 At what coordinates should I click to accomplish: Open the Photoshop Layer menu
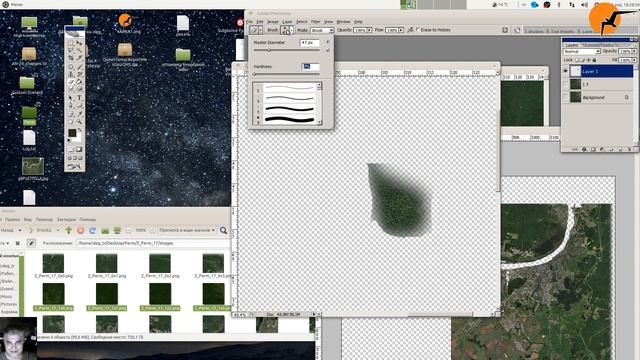click(287, 22)
